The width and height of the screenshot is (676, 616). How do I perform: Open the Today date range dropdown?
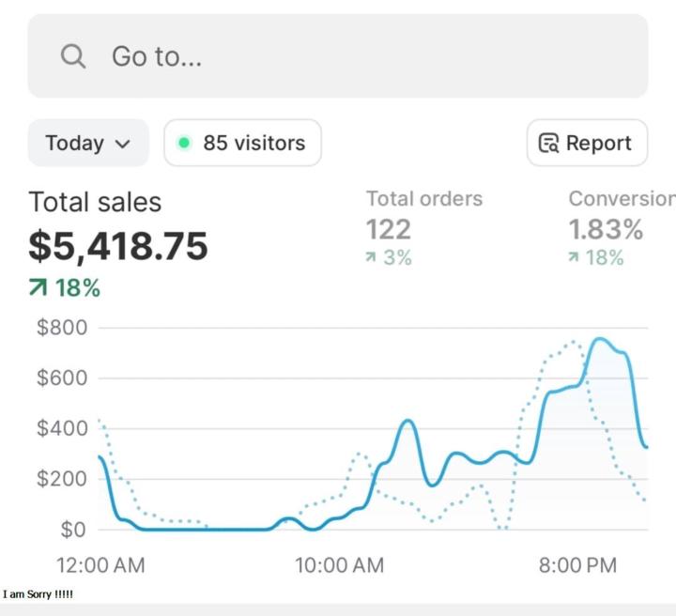[x=87, y=143]
